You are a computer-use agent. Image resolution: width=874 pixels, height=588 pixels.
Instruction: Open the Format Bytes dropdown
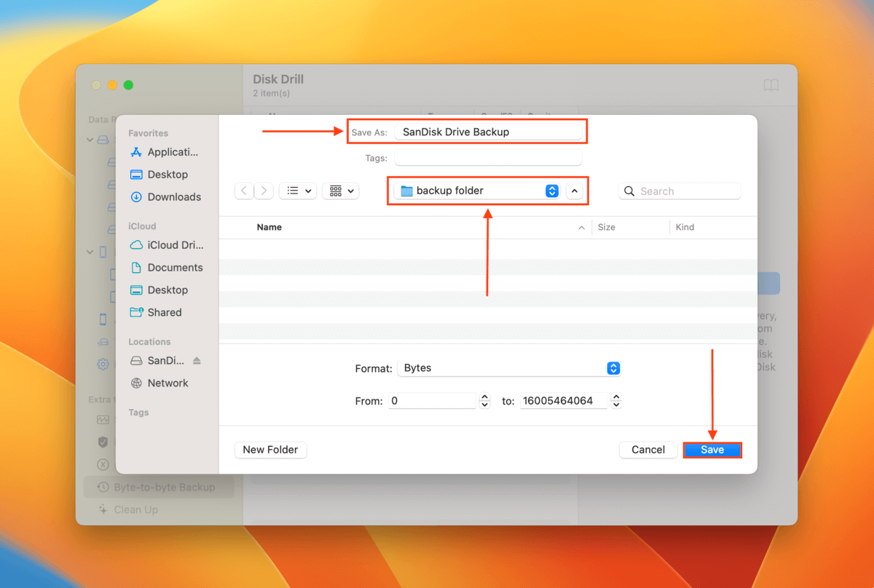tap(509, 368)
